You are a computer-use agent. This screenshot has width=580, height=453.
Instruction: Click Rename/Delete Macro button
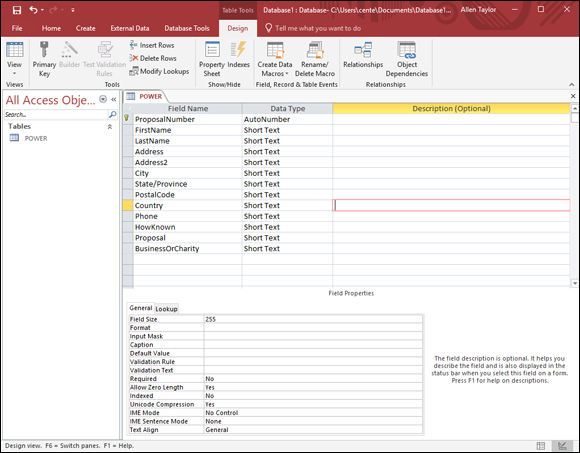(x=315, y=59)
